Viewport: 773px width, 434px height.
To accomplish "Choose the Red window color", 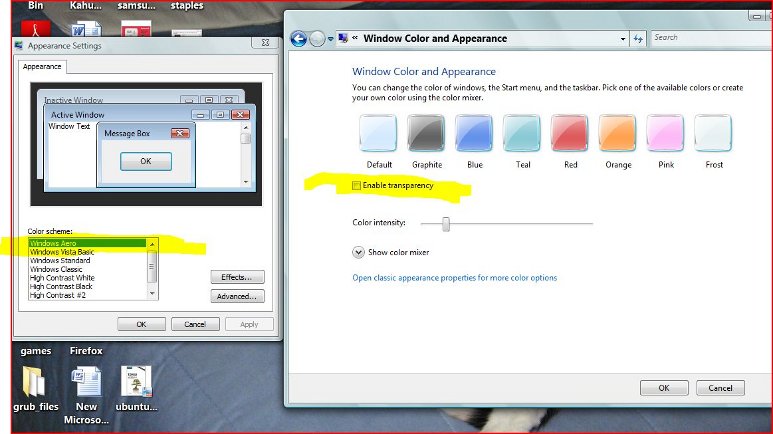I will (x=569, y=133).
